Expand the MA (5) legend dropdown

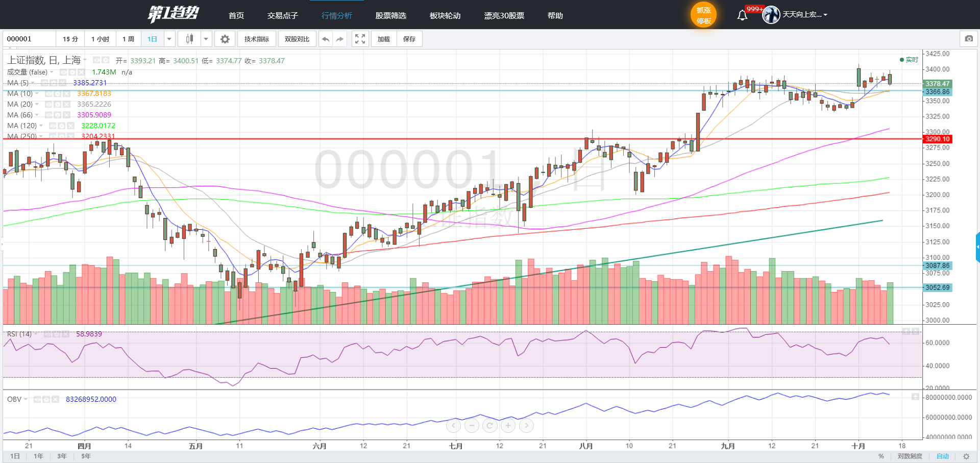(x=33, y=83)
